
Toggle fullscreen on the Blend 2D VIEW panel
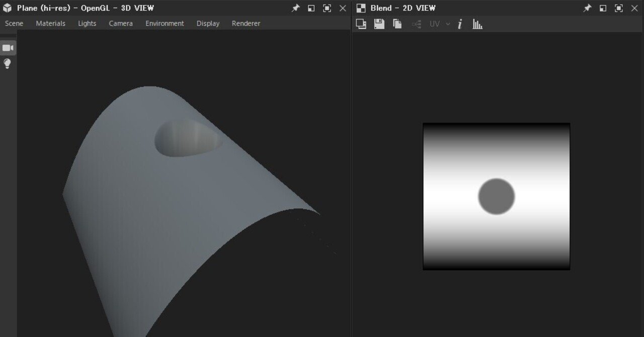[x=618, y=8]
